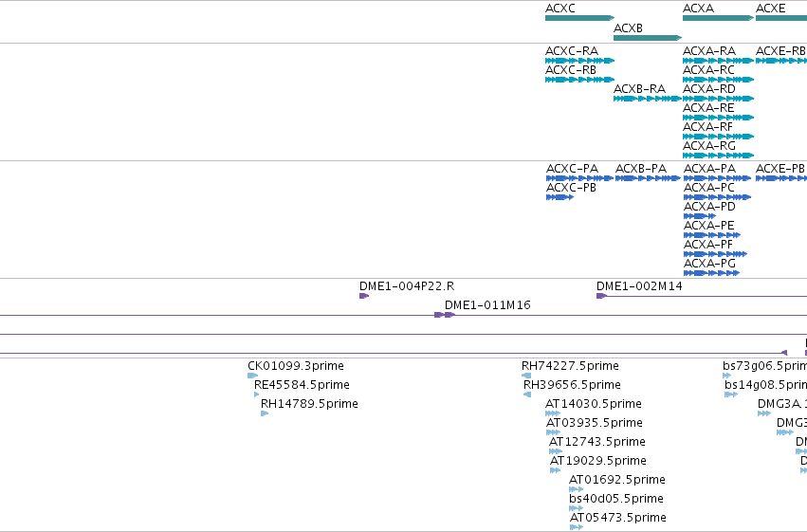Select the ACXA-RD transcript feature

pos(718,99)
